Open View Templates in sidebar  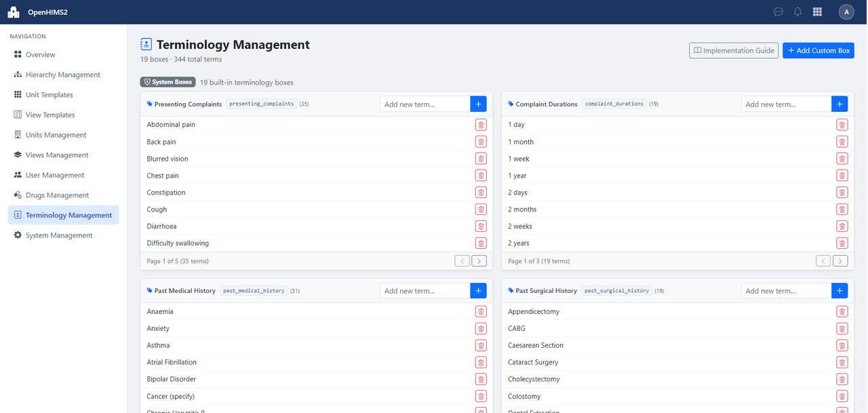click(64, 115)
